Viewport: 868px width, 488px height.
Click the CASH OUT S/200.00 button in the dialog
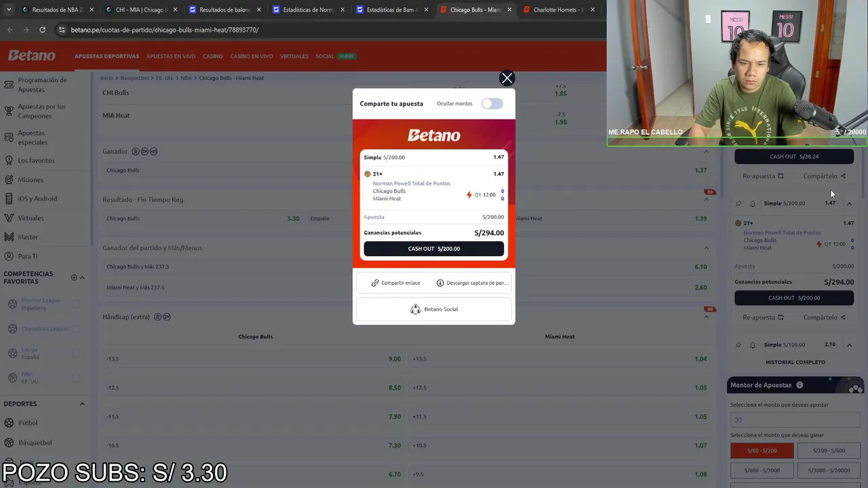(434, 249)
